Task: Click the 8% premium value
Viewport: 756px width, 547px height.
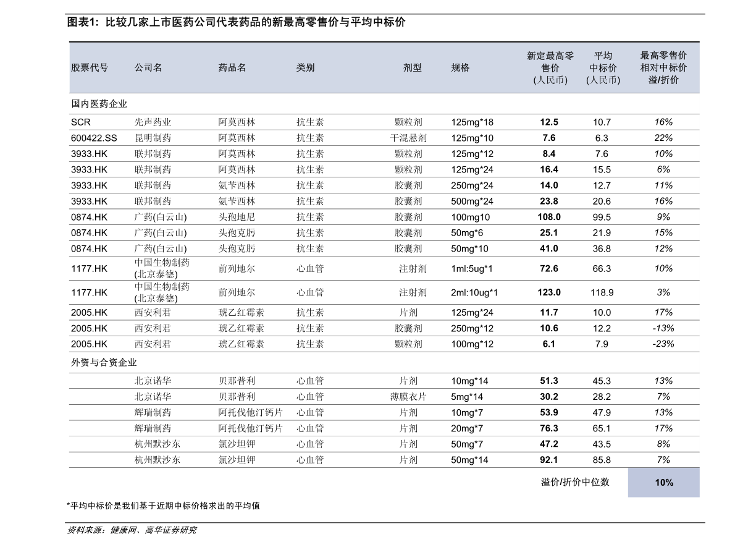Action: (x=663, y=444)
